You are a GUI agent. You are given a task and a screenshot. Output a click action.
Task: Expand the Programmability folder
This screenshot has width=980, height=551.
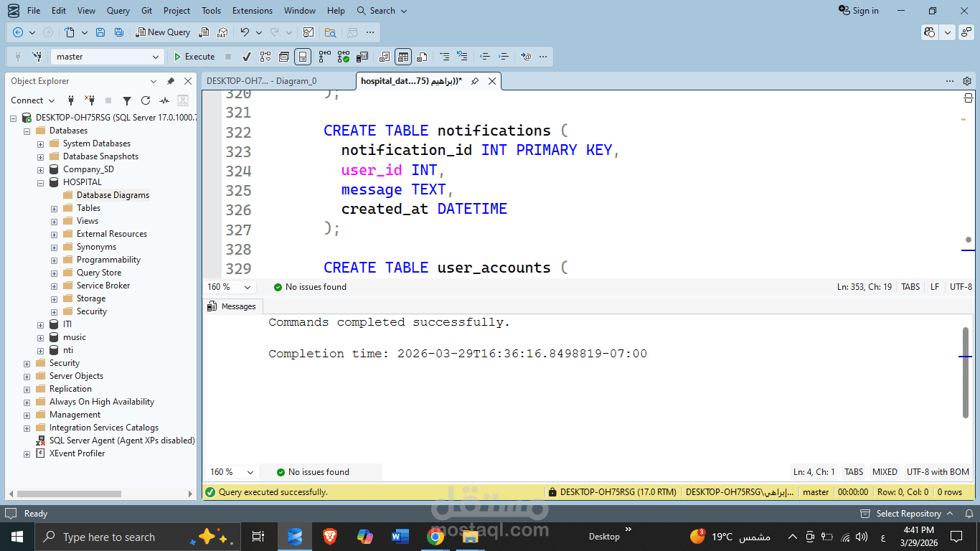pos(55,260)
